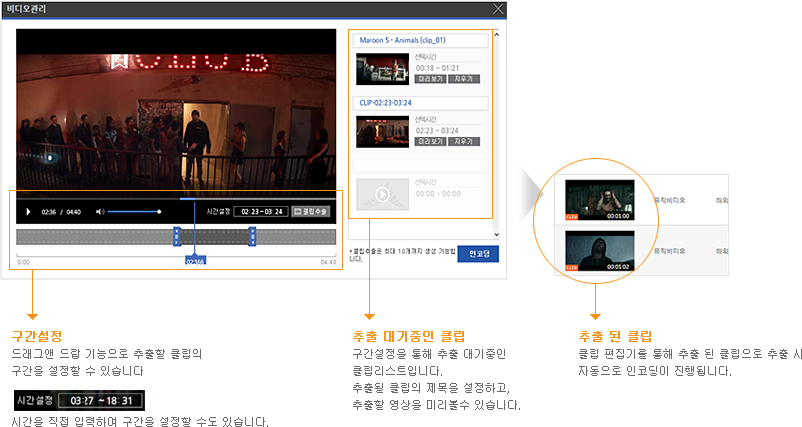Click 지우기 for the 02:23~03:24 clip
Image resolution: width=802 pixels, height=427 pixels.
coord(464,142)
